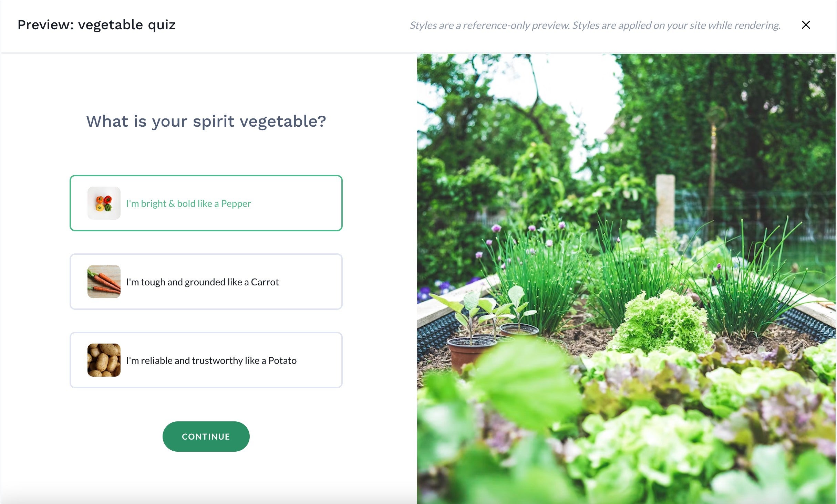
Task: Click the word 'Preview:' in the header
Action: click(45, 25)
